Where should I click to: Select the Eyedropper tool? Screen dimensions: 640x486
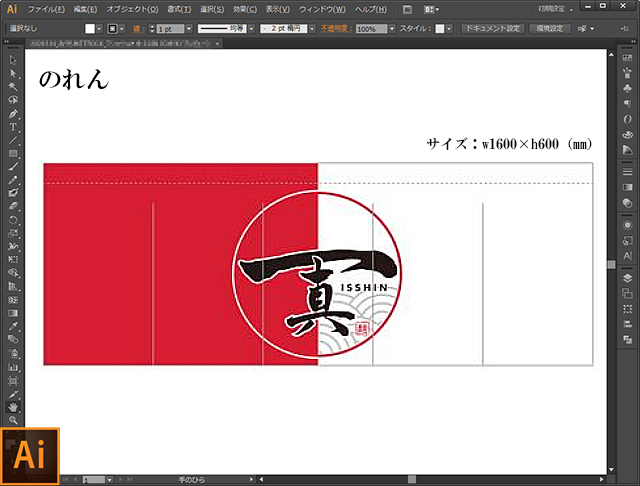(13, 326)
